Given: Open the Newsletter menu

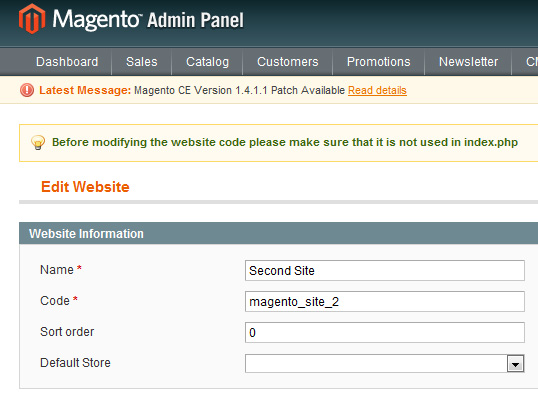Looking at the screenshot, I should [468, 62].
